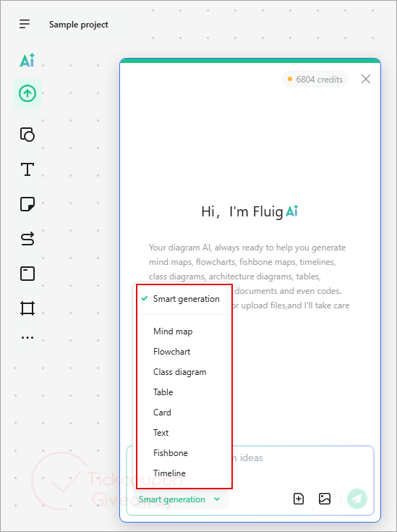Image resolution: width=397 pixels, height=532 pixels.
Task: Select the Shapes tool in the sidebar
Action: coord(27,135)
